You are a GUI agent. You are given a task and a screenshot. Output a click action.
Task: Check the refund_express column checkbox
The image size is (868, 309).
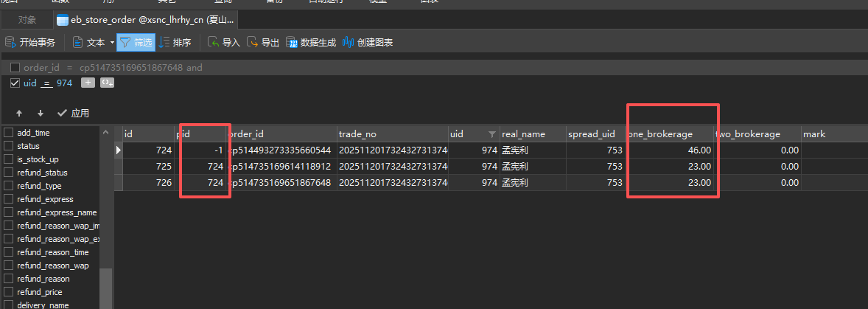pos(8,199)
